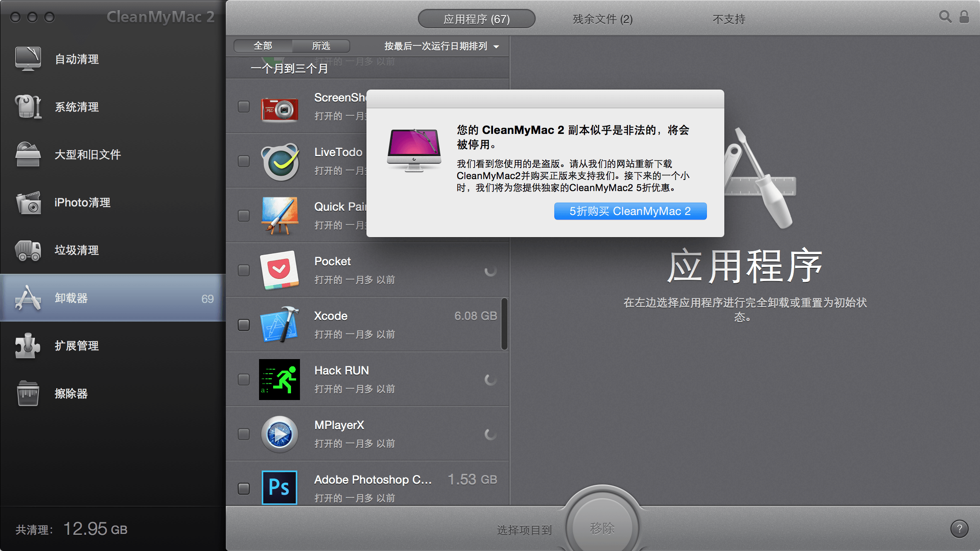Check the Hack RUN checkbox

[x=244, y=380]
